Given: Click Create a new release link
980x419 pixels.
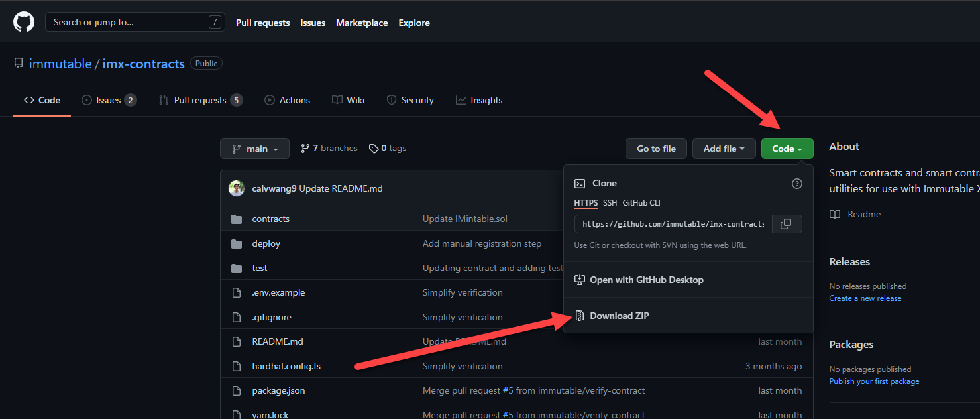Looking at the screenshot, I should 865,298.
